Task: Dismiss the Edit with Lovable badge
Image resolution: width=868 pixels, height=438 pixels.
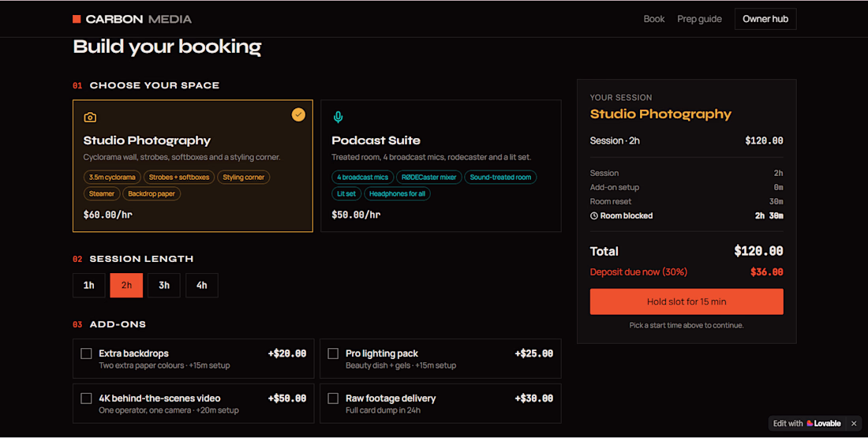Action: (854, 423)
